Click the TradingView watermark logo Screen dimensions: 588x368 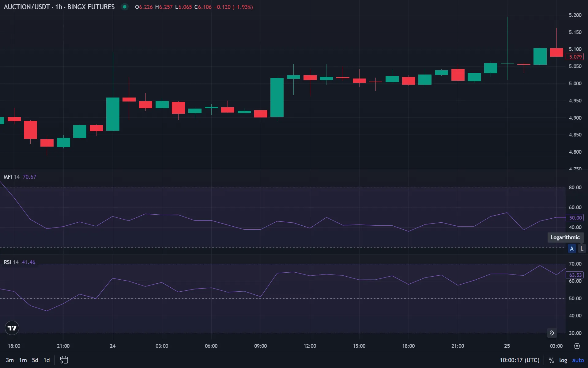12,328
